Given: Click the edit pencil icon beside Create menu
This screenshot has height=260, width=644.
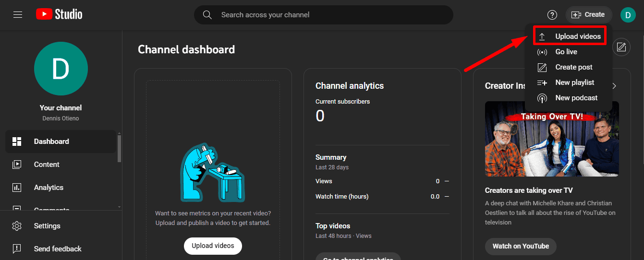Looking at the screenshot, I should 621,47.
